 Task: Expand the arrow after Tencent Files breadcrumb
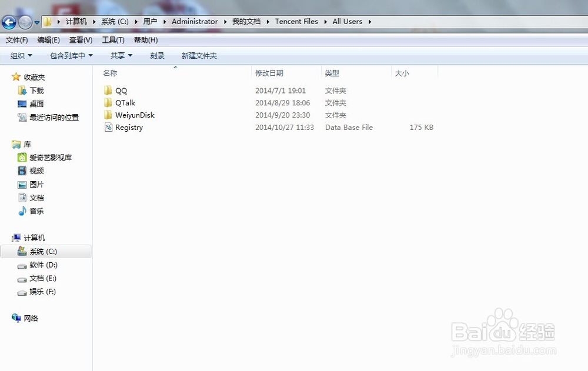326,22
